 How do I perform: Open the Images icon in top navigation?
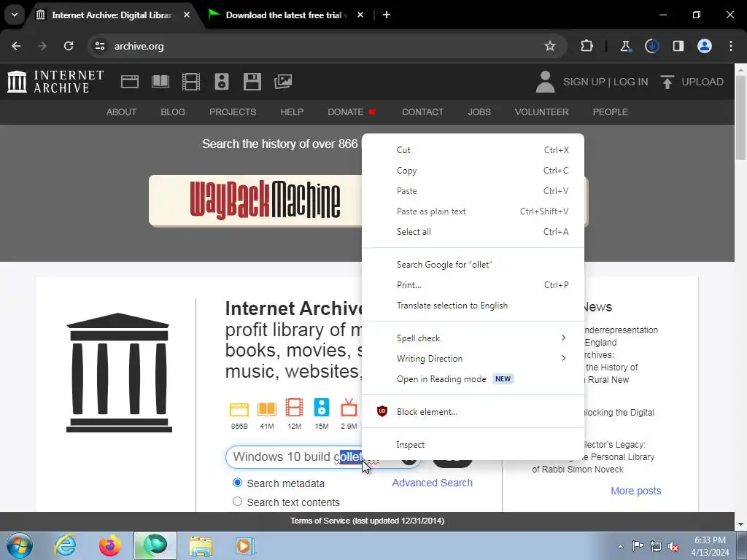coord(283,82)
